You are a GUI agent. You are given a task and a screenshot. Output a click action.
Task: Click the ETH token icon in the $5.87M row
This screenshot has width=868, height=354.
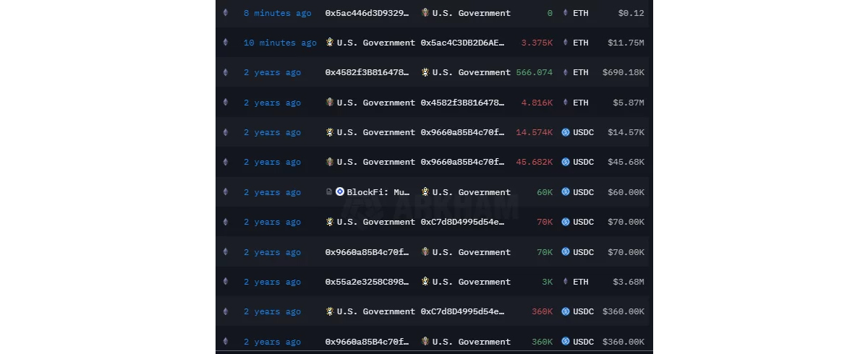566,103
